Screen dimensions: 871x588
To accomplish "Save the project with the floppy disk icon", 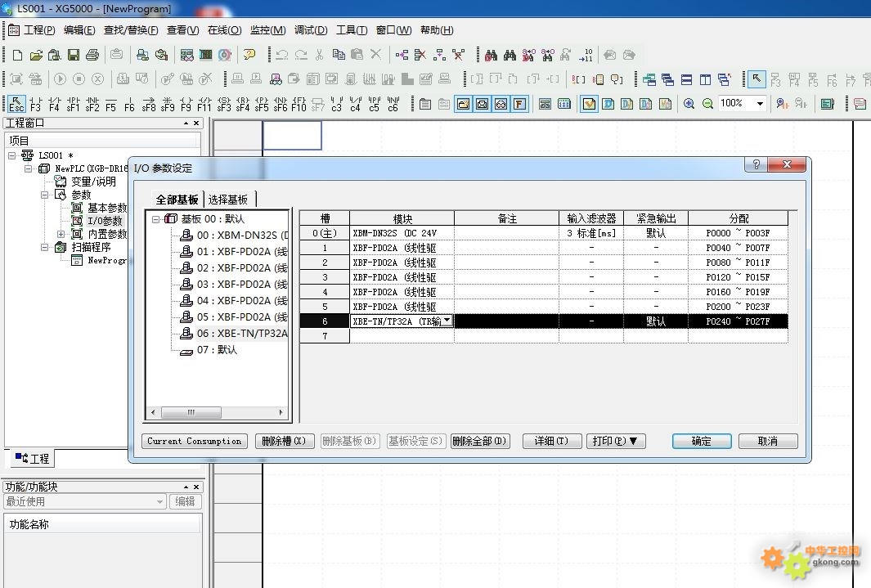I will pos(74,55).
